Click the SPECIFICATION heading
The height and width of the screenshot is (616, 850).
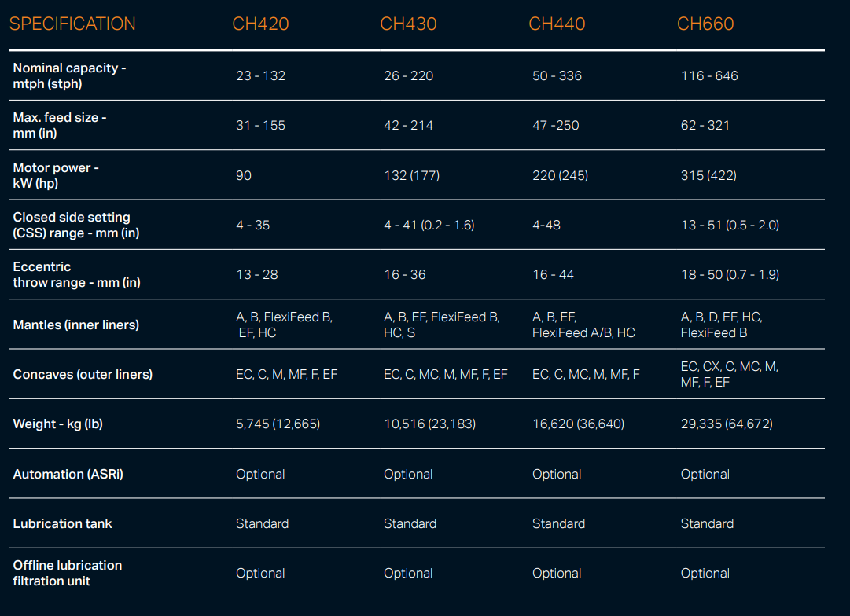click(x=72, y=24)
